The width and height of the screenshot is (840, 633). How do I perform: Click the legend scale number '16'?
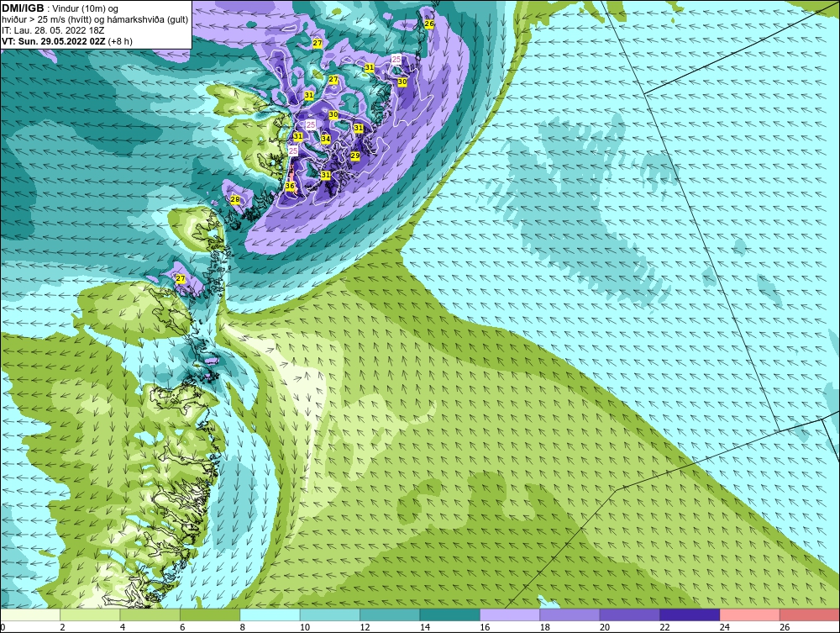tap(485, 627)
